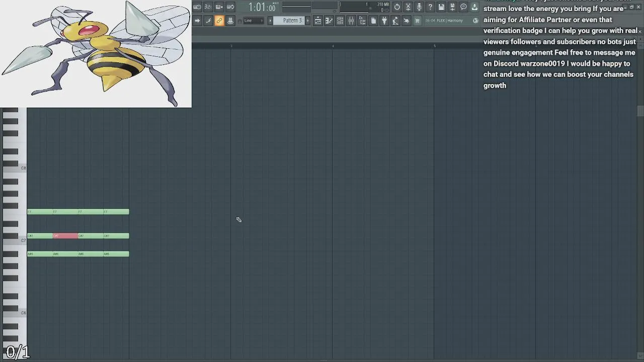This screenshot has width=644, height=362.
Task: Click the vertical scrollbar handle at right edge
Action: pyautogui.click(x=640, y=111)
